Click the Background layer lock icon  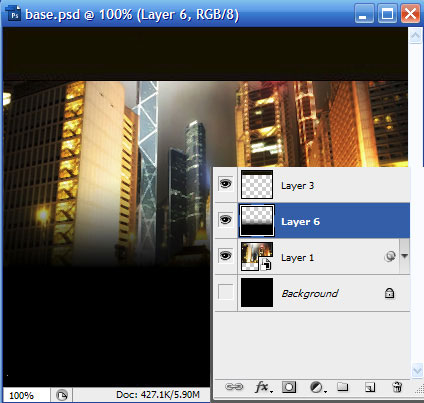click(x=389, y=293)
